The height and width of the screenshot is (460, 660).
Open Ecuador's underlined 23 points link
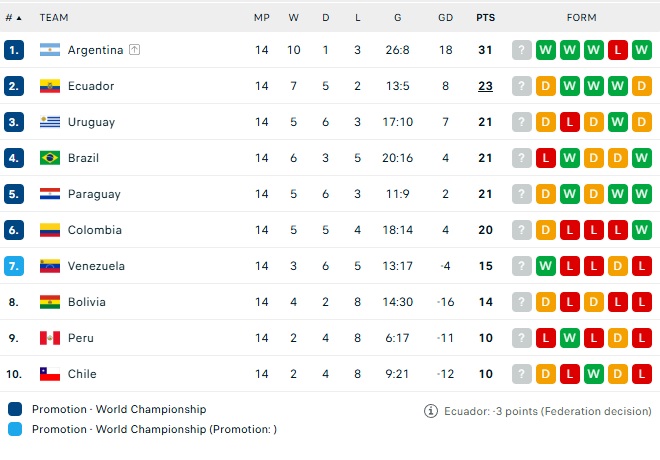tap(485, 86)
